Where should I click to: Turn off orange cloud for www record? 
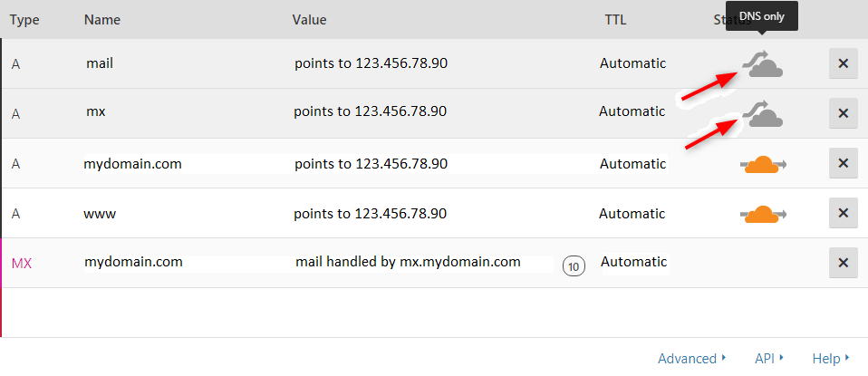pyautogui.click(x=763, y=214)
